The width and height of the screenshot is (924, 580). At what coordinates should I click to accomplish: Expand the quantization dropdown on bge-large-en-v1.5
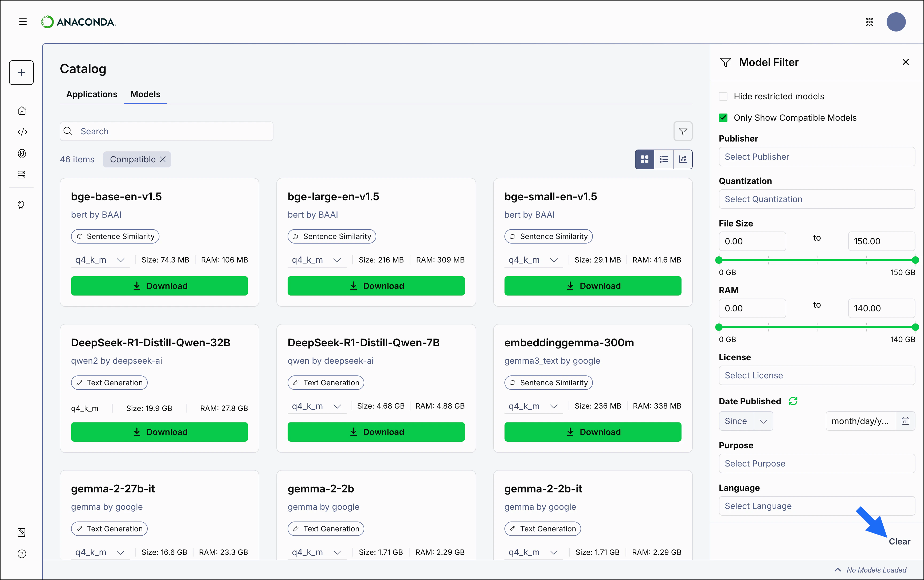point(337,260)
